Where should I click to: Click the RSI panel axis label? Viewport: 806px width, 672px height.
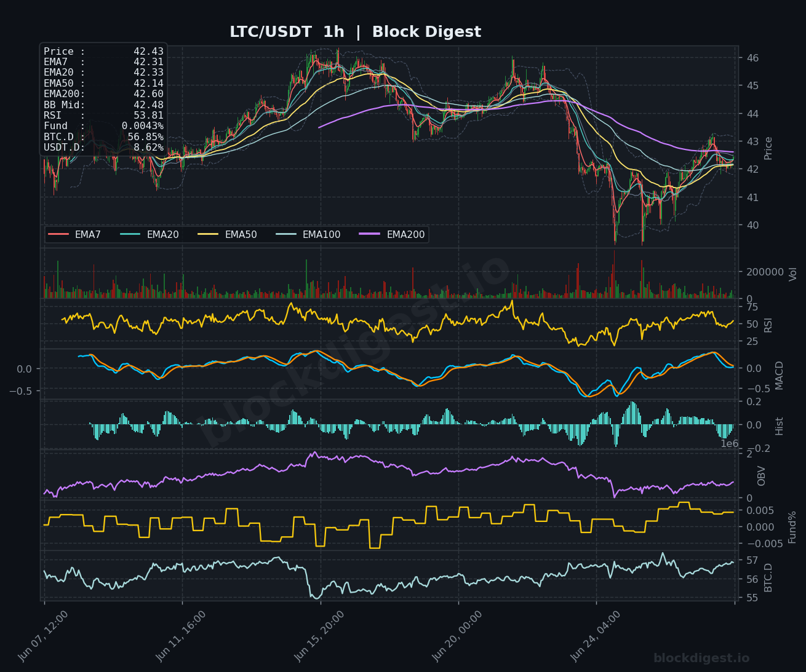768,325
